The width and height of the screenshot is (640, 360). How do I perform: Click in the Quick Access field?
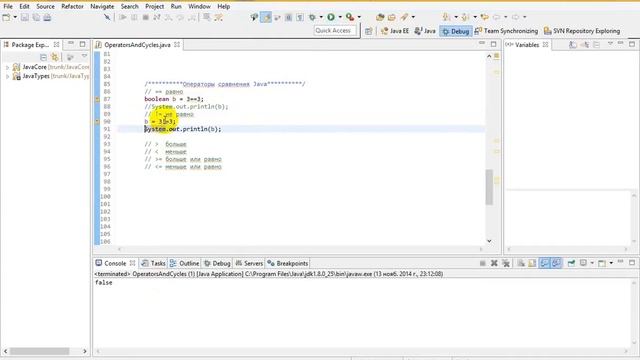click(335, 31)
